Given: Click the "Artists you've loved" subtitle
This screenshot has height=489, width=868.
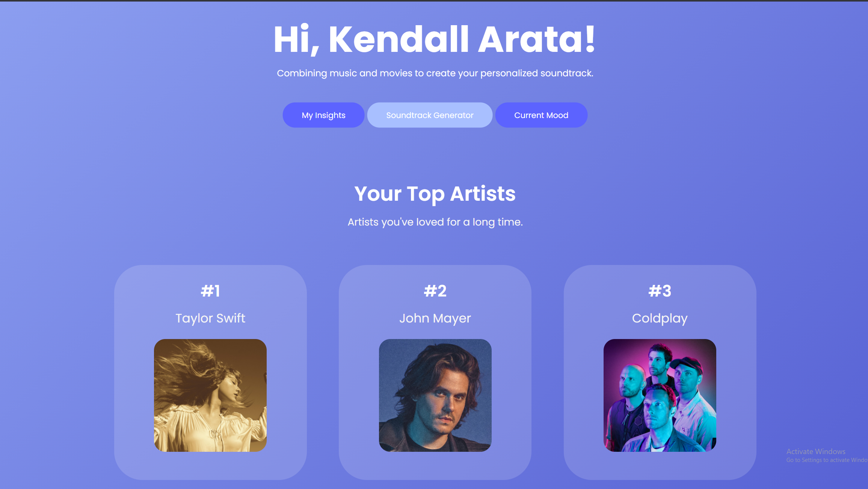Looking at the screenshot, I should tap(435, 222).
